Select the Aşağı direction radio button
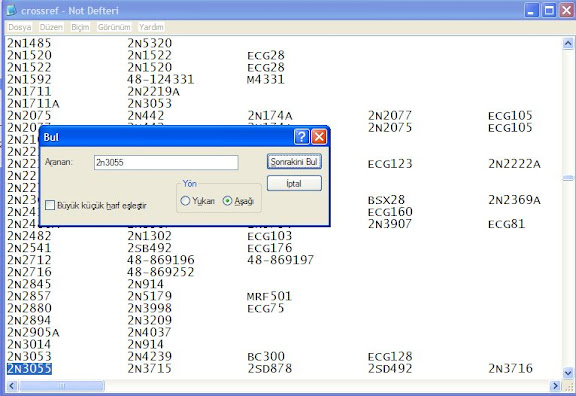 click(x=227, y=201)
